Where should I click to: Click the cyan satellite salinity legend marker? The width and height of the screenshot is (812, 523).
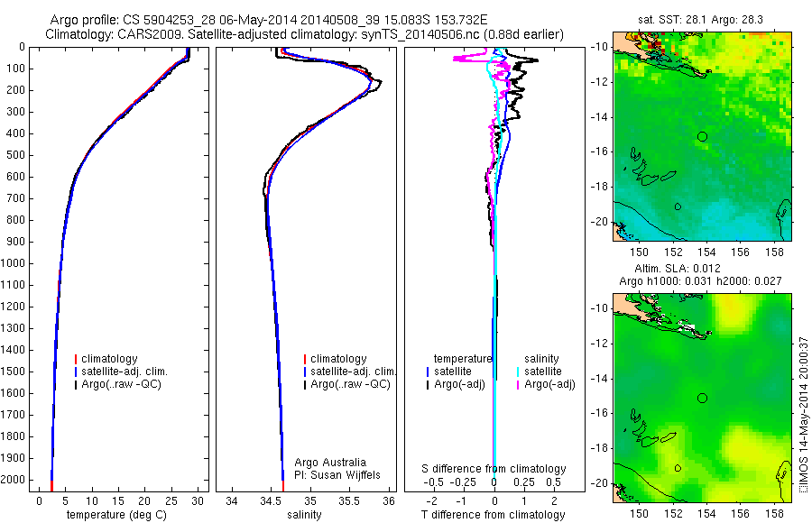(x=517, y=372)
